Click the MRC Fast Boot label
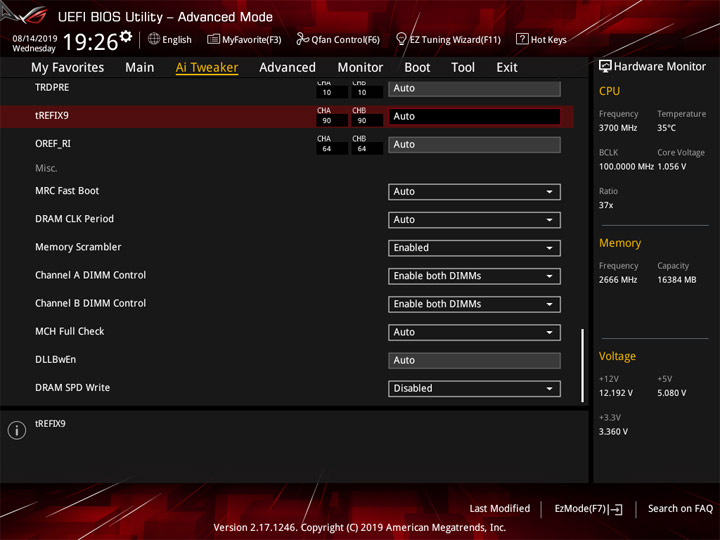The height and width of the screenshot is (540, 720). [67, 191]
